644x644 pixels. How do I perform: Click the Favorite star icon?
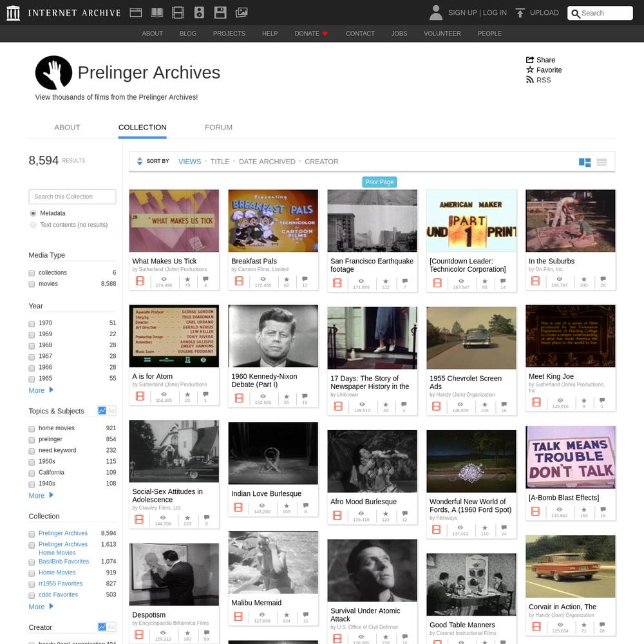click(x=530, y=70)
